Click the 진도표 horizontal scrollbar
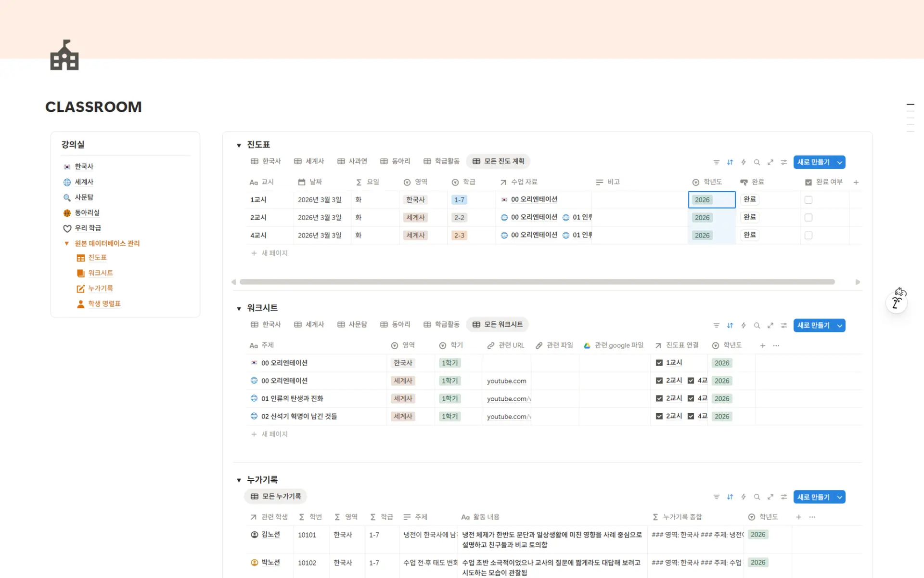Viewport: 924px width, 578px height. 537,282
